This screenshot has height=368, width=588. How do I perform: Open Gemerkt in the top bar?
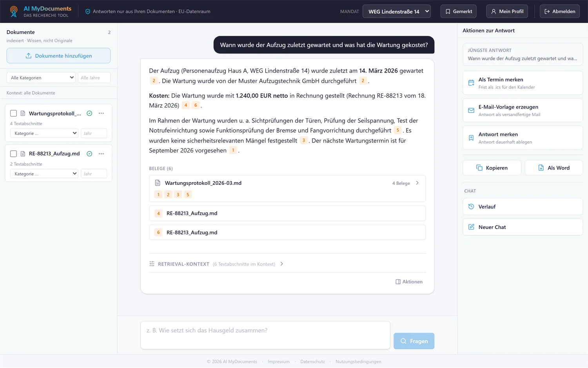pyautogui.click(x=459, y=11)
